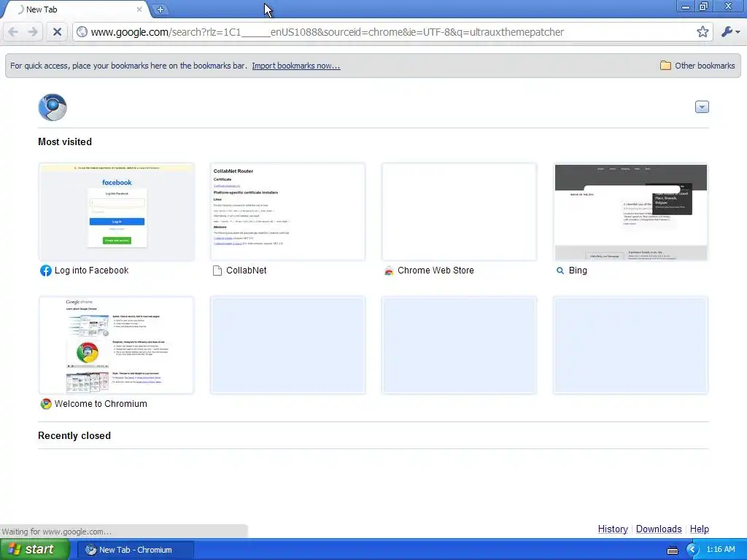The height and width of the screenshot is (560, 747).
Task: Click the Chrome Web Store link text
Action: [436, 271]
